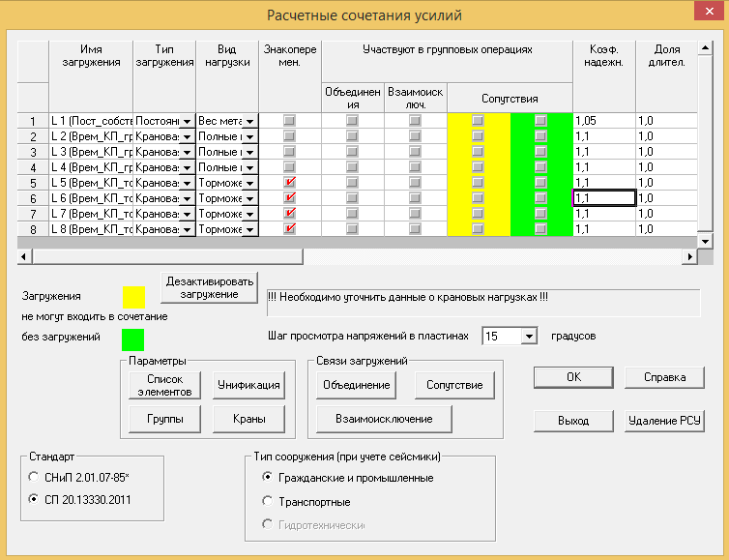
Task: Click the table scroll up arrow
Action: click(705, 48)
